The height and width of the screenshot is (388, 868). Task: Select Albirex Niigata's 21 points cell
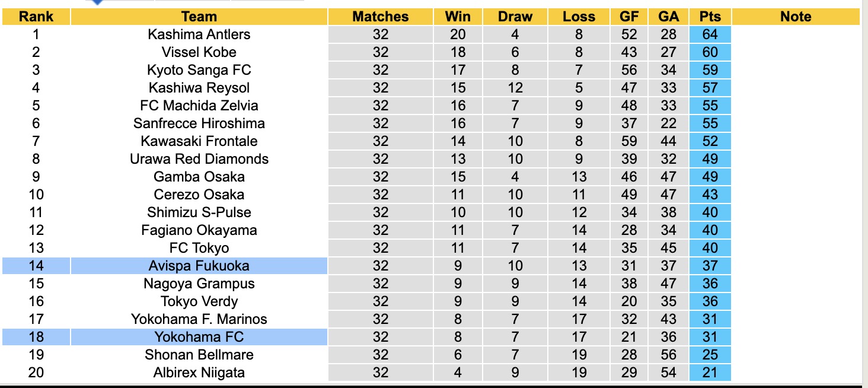[x=710, y=373]
